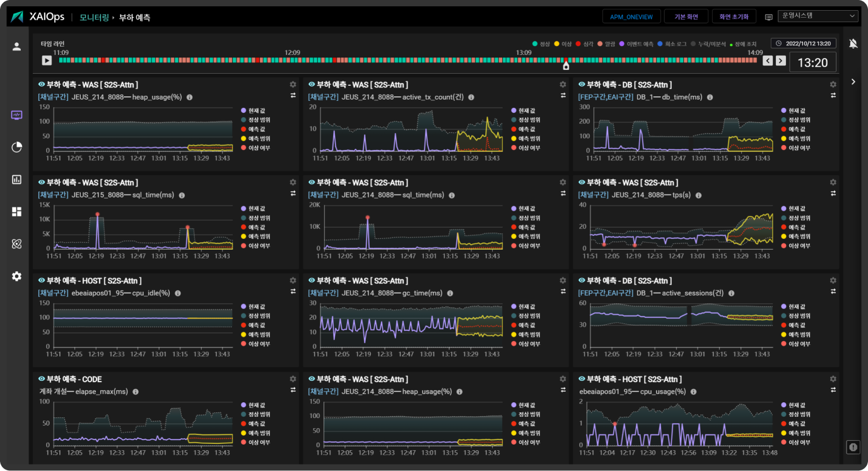Image resolution: width=868 pixels, height=471 pixels.
Task: Click the XAIOps logo
Action: click(x=38, y=17)
